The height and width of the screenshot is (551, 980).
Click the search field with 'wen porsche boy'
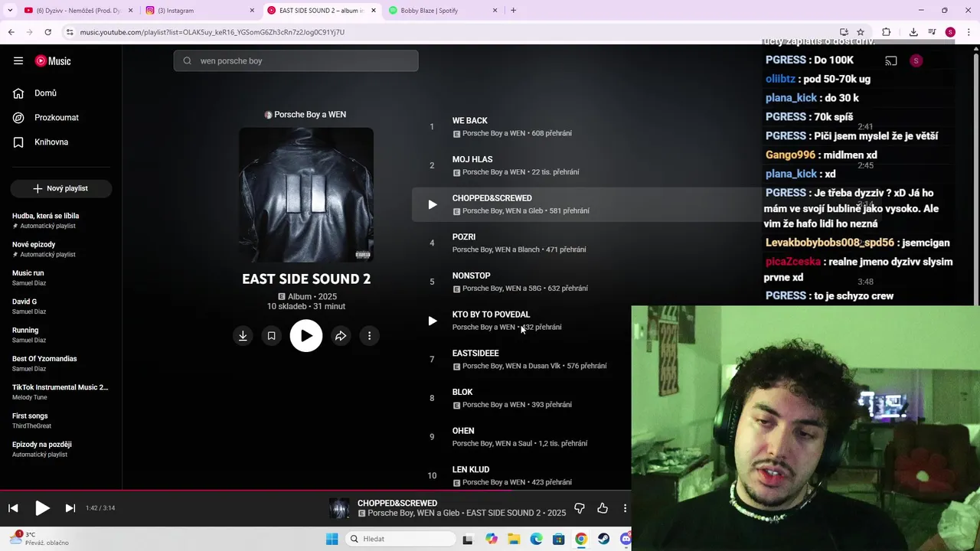(x=296, y=61)
